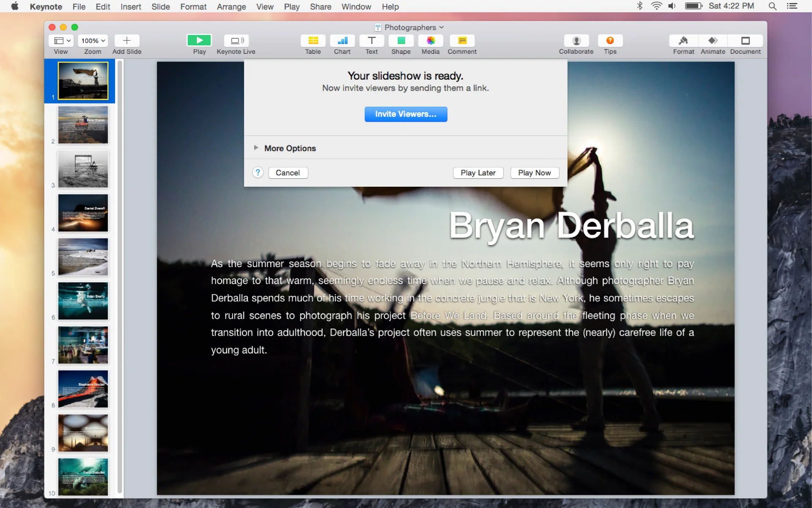Add a Comment with the toolbar icon
This screenshot has height=508, width=812.
462,41
